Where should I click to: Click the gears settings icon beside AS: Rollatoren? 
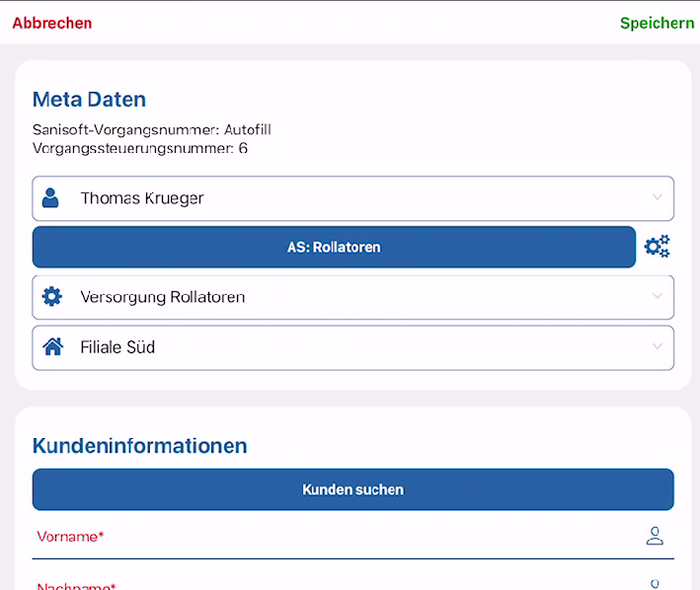pos(658,247)
